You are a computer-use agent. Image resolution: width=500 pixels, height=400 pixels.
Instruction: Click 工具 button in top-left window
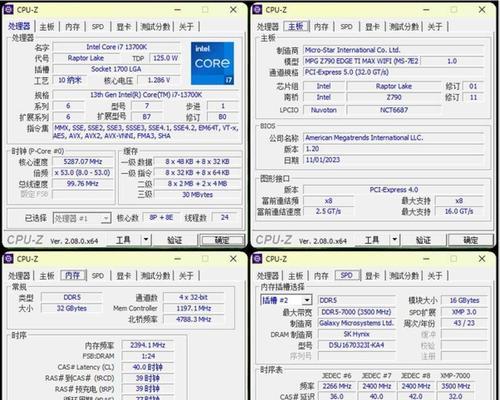tap(123, 240)
